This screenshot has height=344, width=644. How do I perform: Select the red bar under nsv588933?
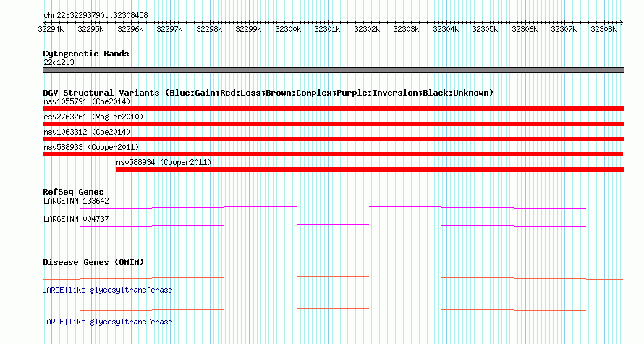tap(333, 154)
